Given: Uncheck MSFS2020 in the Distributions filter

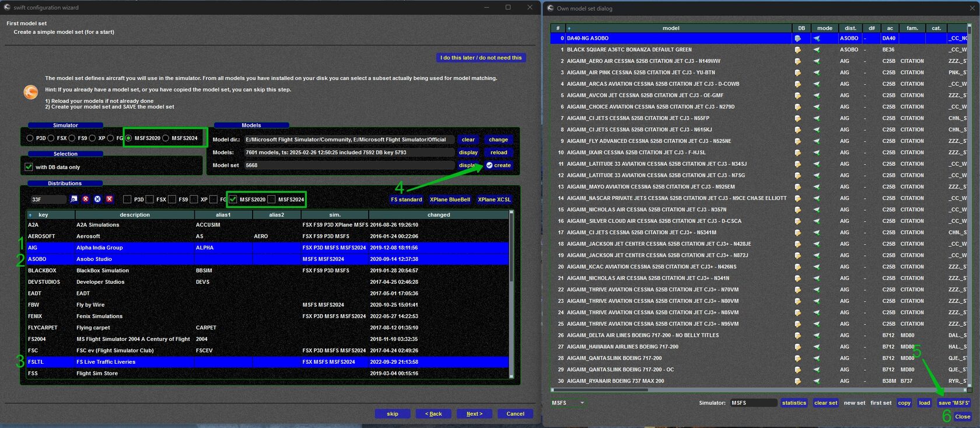Looking at the screenshot, I should click(233, 200).
